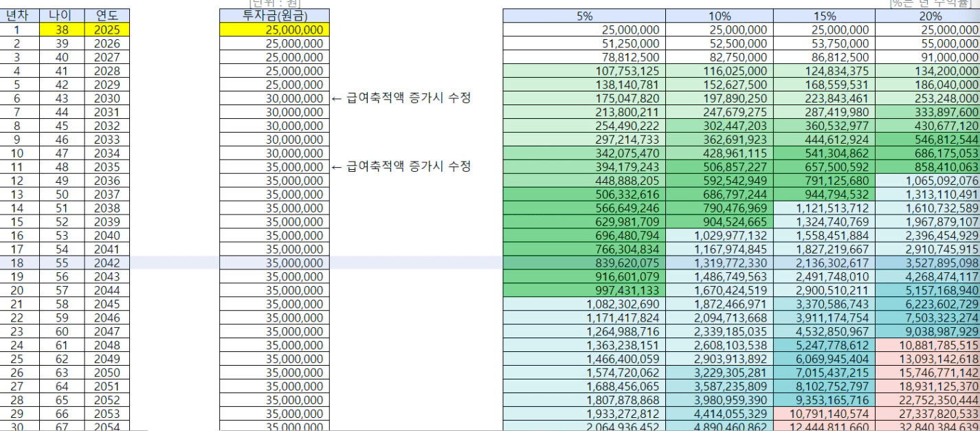
Task: Click the 10% return rate header
Action: pos(719,16)
